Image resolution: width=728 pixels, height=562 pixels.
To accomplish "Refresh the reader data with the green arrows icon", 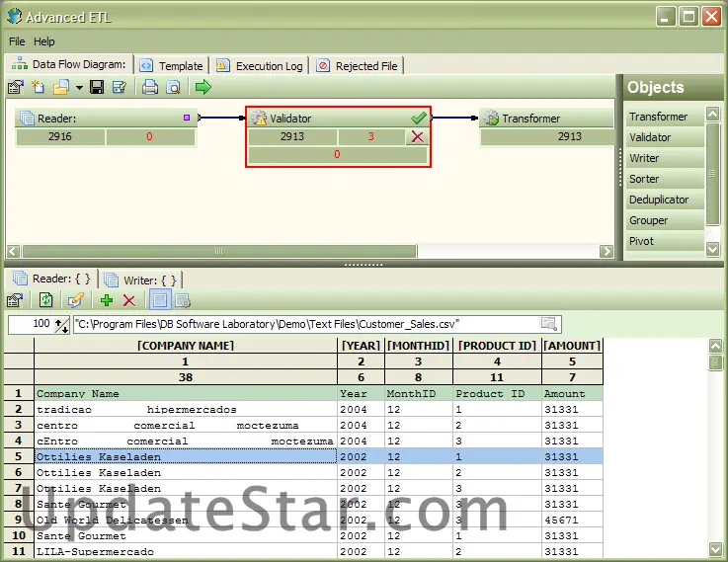I will [45, 300].
